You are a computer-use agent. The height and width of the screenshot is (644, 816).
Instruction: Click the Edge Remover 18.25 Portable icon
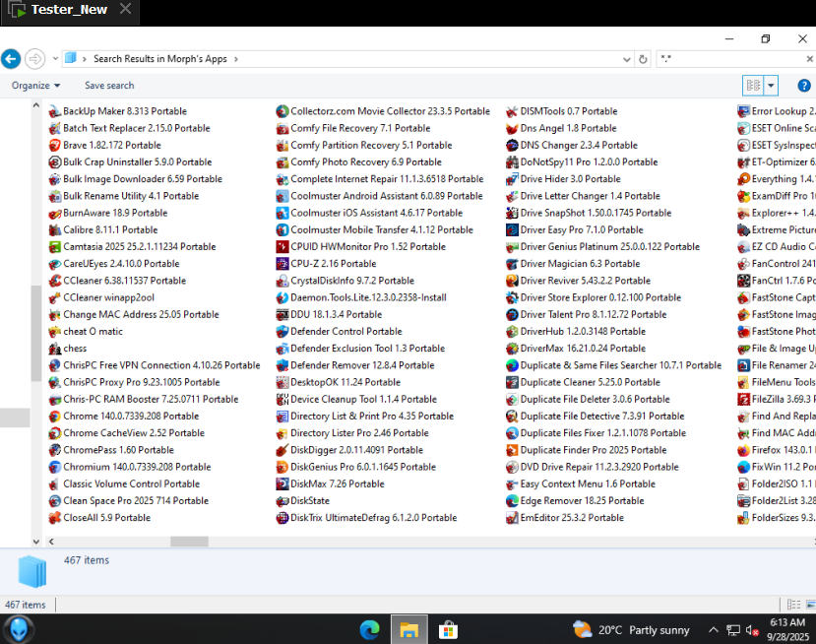512,501
